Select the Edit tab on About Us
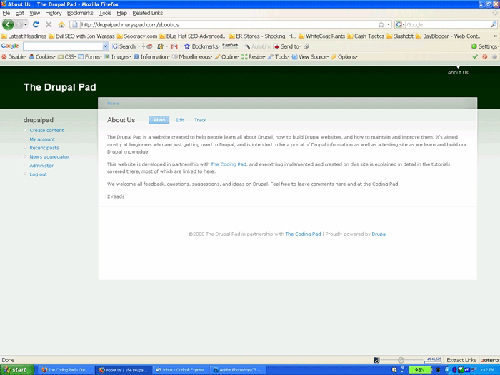The width and height of the screenshot is (500, 375). (180, 120)
